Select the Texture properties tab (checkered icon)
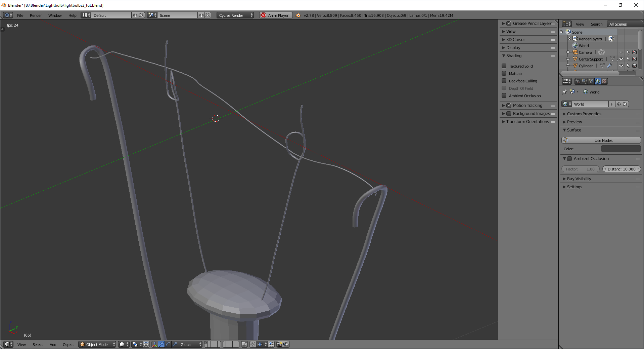 tap(605, 81)
